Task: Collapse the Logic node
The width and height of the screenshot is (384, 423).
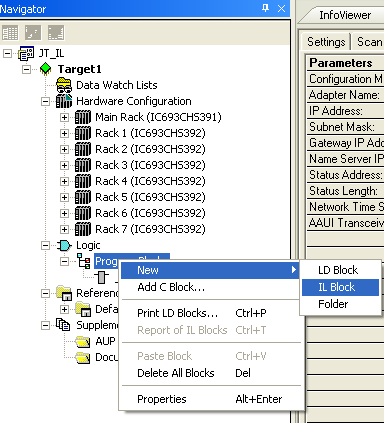Action: 45,246
